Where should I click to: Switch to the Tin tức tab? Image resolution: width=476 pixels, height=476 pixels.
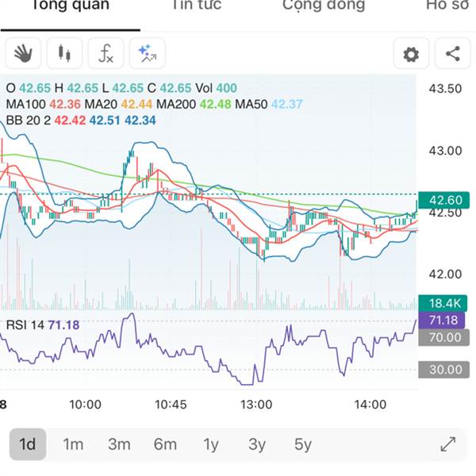(x=197, y=6)
